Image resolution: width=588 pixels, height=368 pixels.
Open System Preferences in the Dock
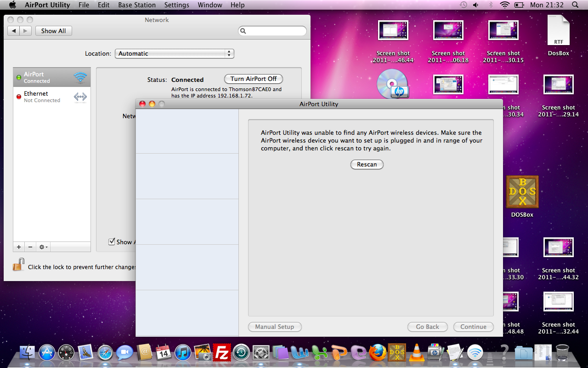click(261, 353)
